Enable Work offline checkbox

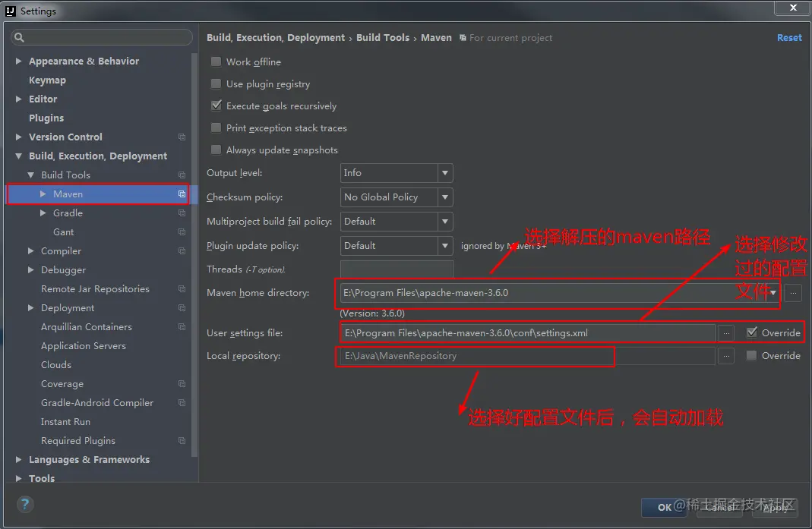216,61
